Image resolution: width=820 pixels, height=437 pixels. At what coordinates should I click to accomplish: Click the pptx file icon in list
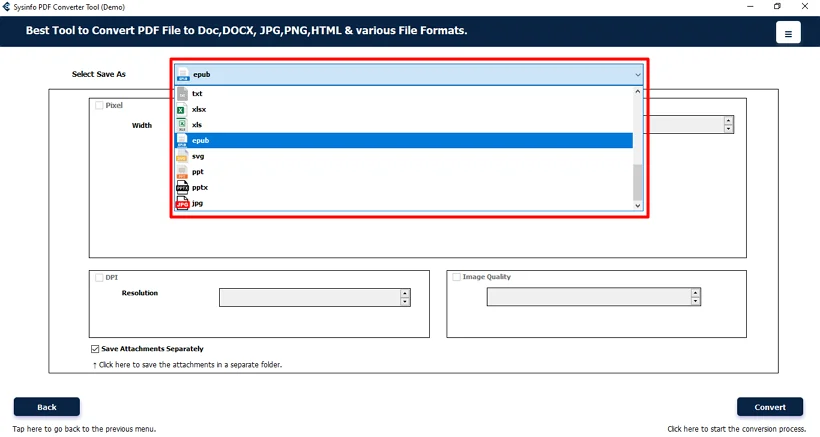point(181,187)
